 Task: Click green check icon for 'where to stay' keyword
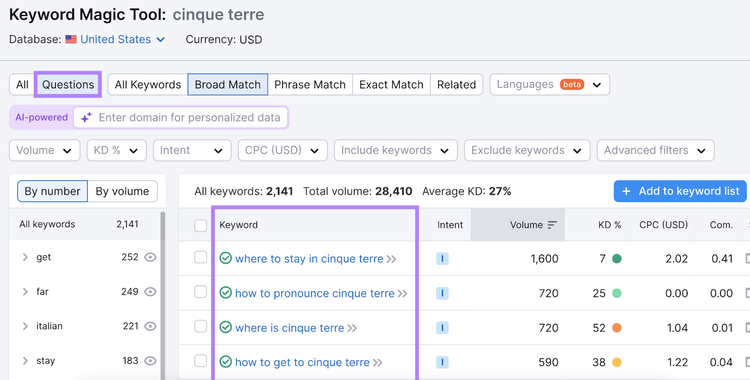point(226,258)
